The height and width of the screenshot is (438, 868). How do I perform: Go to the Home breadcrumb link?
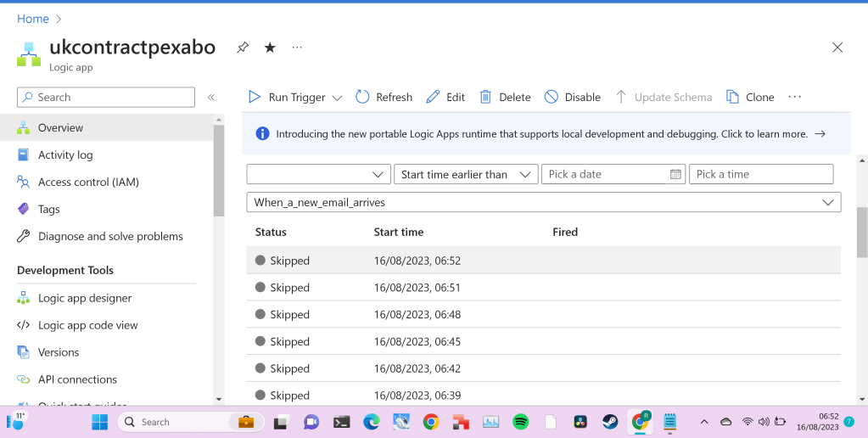coord(32,19)
